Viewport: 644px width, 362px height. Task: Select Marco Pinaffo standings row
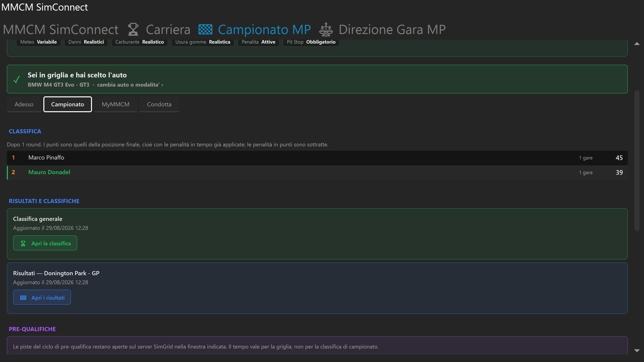(x=317, y=158)
